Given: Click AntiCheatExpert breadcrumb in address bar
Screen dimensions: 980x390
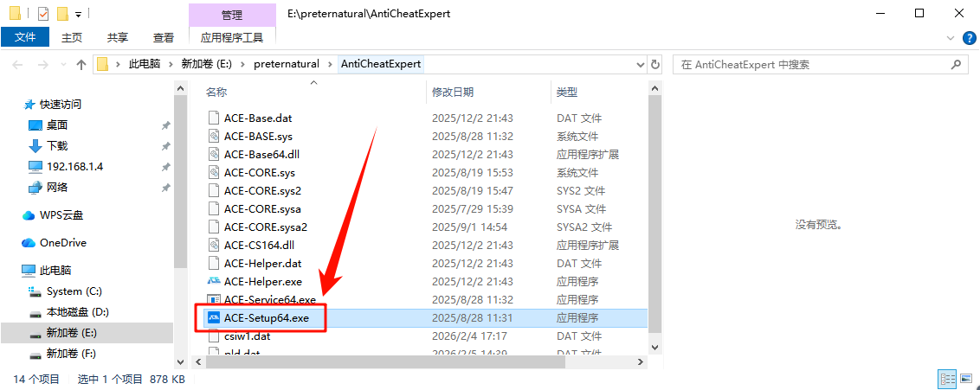Looking at the screenshot, I should [x=381, y=64].
